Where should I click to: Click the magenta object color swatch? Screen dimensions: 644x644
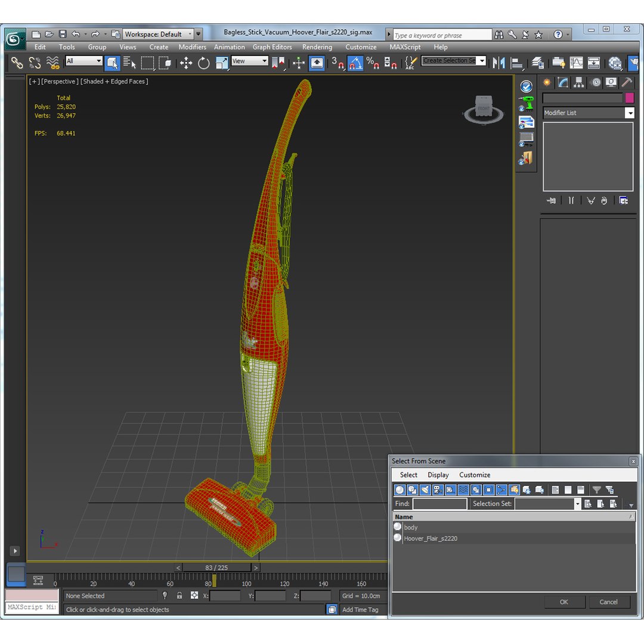pos(629,98)
